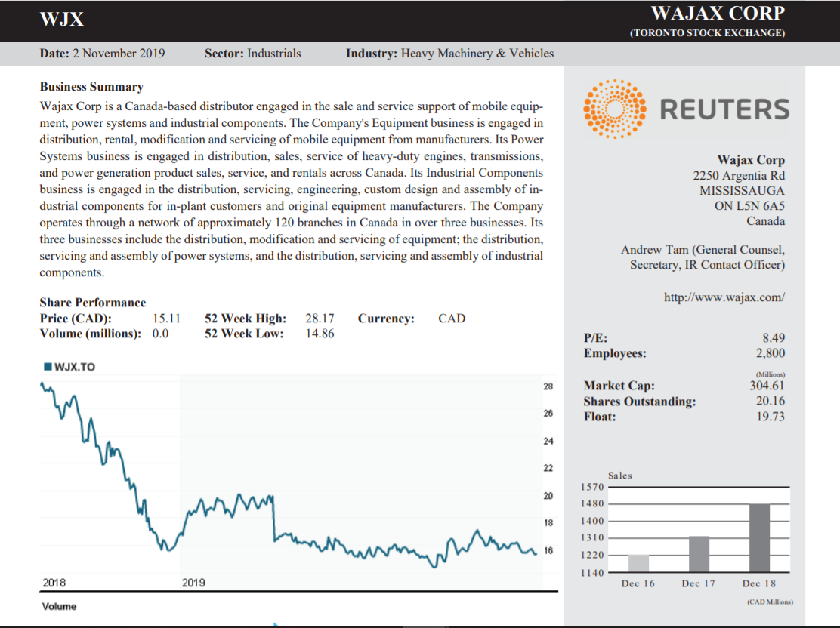Click the 2019 label on the chart timeline
840x628 pixels.
pos(193,582)
